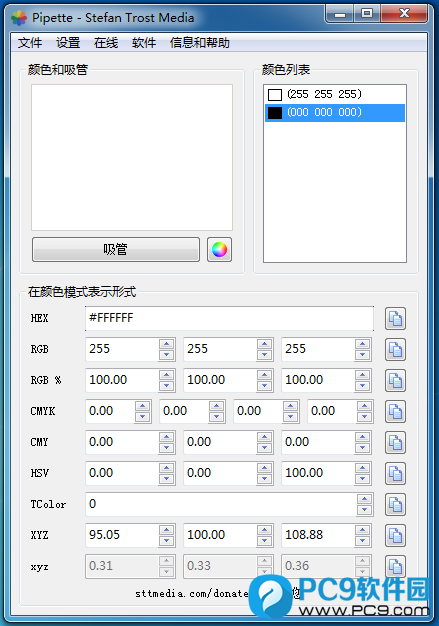Open the 软件 menu
This screenshot has height=626, width=439.
(144, 43)
